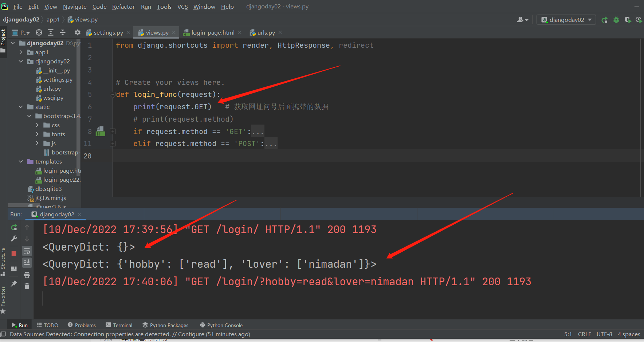This screenshot has height=342, width=644.
Task: Open the Navigate menu
Action: (75, 7)
